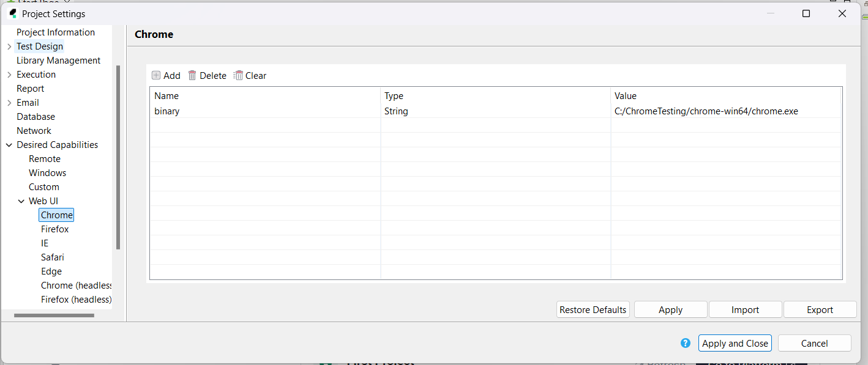
Task: Click the Type column header
Action: [495, 96]
